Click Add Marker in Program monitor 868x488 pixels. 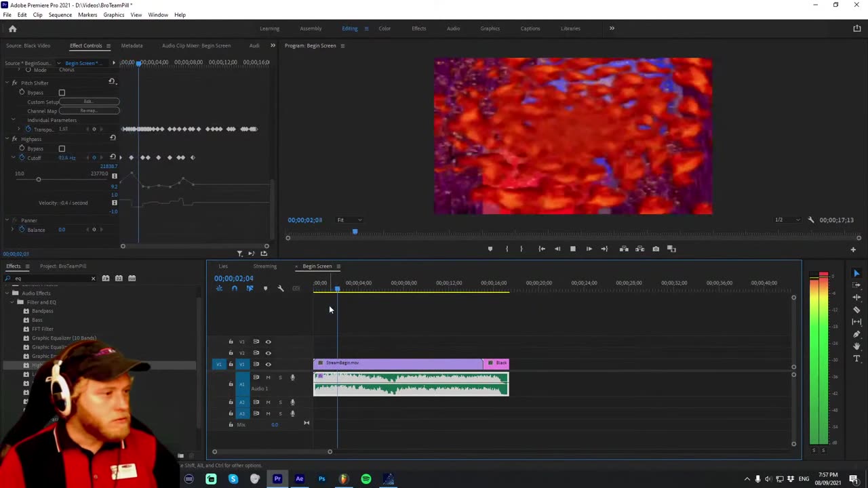coord(490,249)
